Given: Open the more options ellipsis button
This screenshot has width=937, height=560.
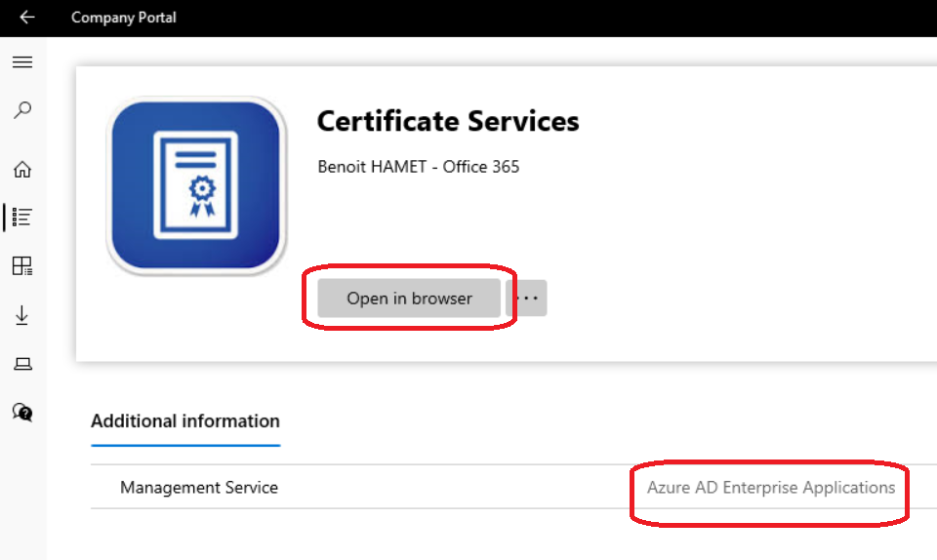Looking at the screenshot, I should pos(527,299).
